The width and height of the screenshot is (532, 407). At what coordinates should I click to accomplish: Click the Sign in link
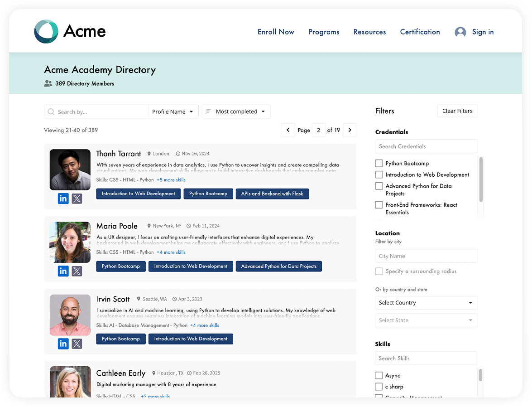click(x=483, y=32)
